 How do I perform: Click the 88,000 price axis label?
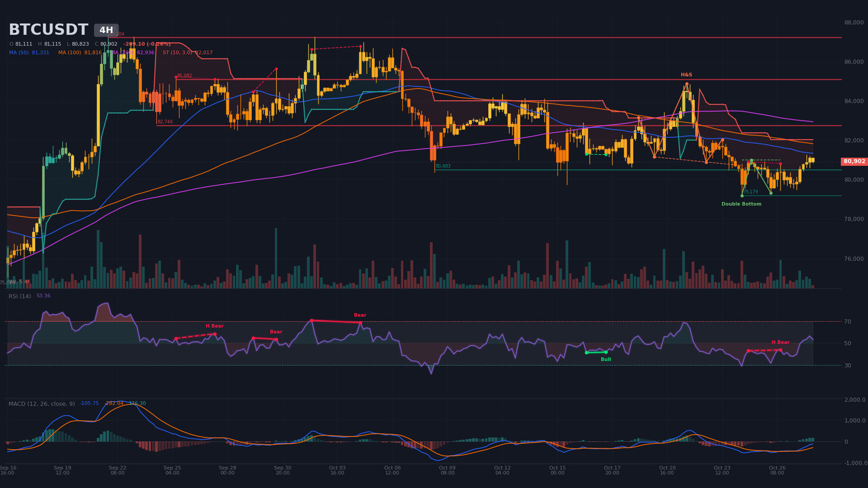(854, 23)
